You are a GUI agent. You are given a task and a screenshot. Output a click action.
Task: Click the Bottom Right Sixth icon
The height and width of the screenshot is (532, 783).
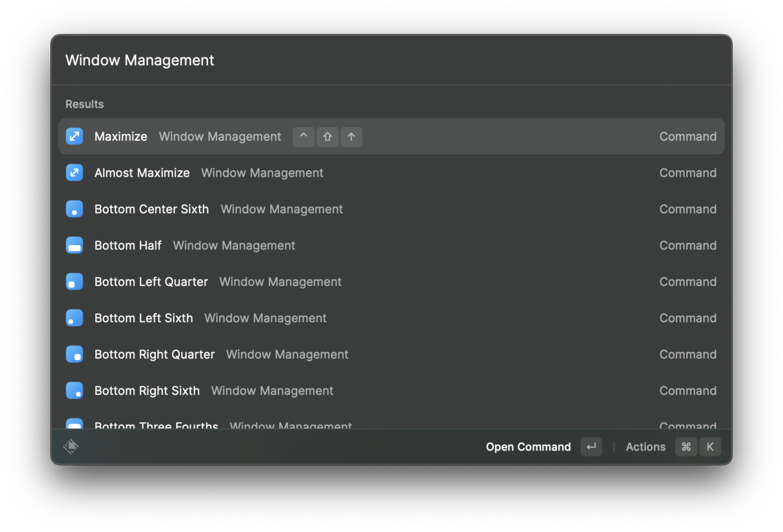coord(74,391)
